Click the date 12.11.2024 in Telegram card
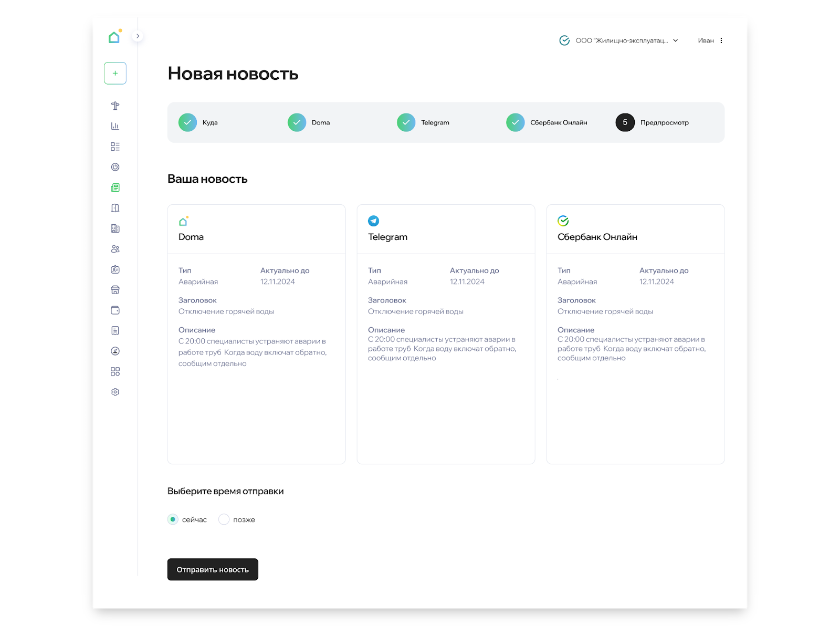840x626 pixels. [467, 281]
